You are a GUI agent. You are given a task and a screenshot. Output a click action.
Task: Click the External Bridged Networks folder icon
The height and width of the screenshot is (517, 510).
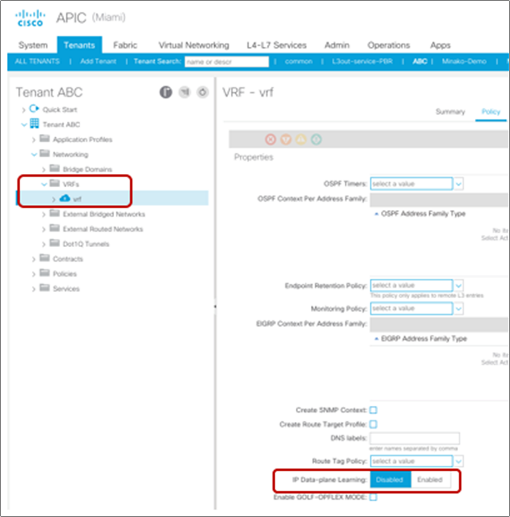(x=54, y=213)
